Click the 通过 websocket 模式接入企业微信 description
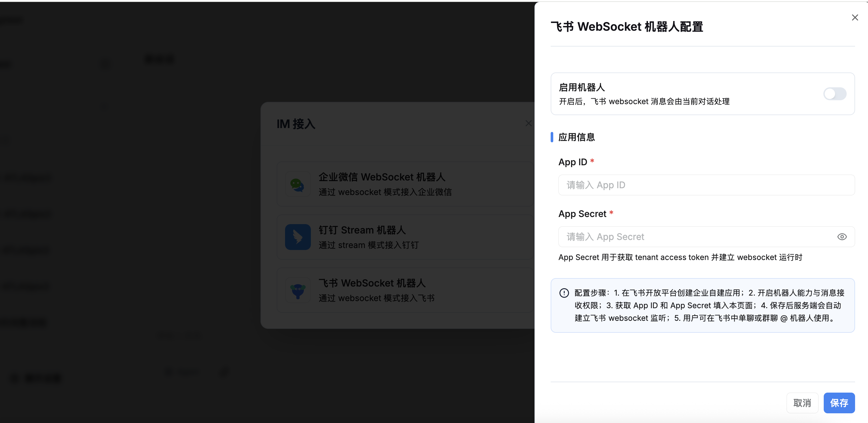Image resolution: width=868 pixels, height=423 pixels. click(385, 192)
